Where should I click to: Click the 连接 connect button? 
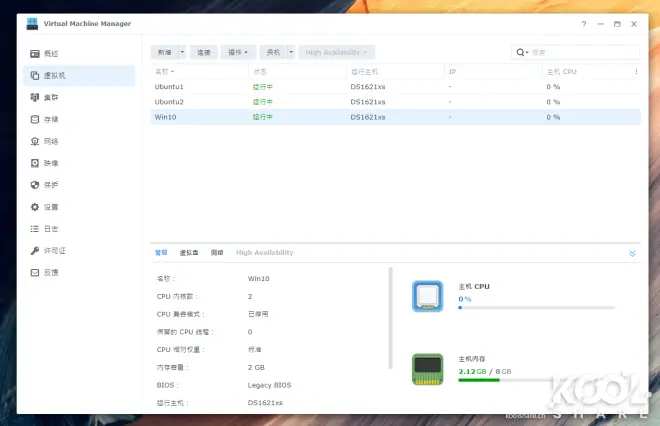(204, 52)
